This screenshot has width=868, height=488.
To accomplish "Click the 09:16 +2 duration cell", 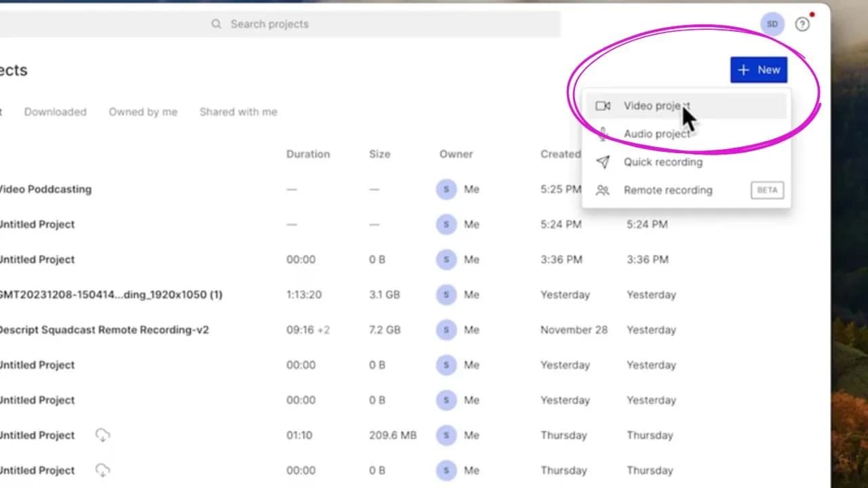I will [308, 330].
